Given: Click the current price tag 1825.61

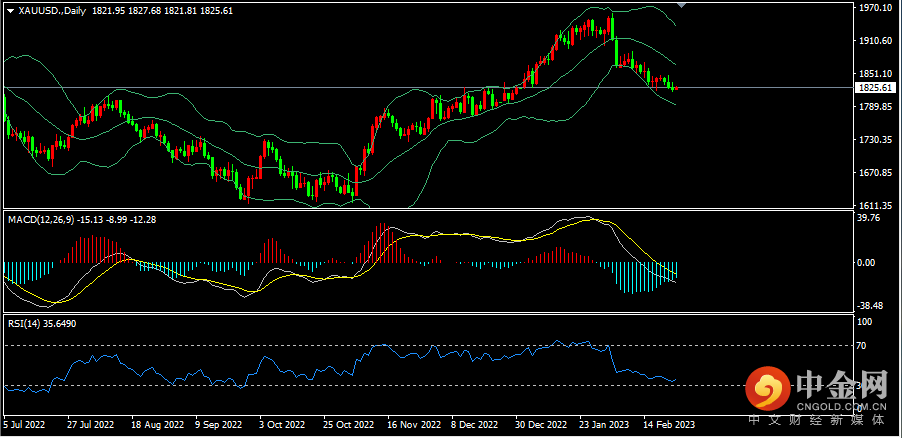Looking at the screenshot, I should (875, 88).
